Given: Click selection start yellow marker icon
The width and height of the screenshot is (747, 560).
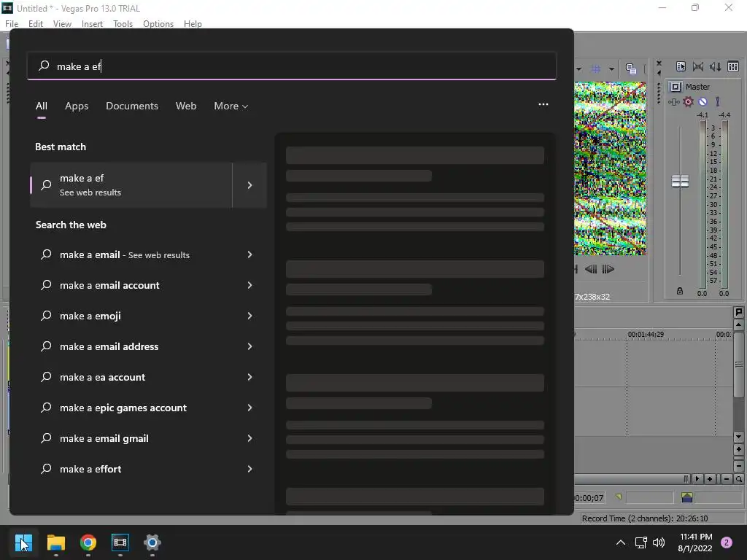Looking at the screenshot, I should pos(618,497).
